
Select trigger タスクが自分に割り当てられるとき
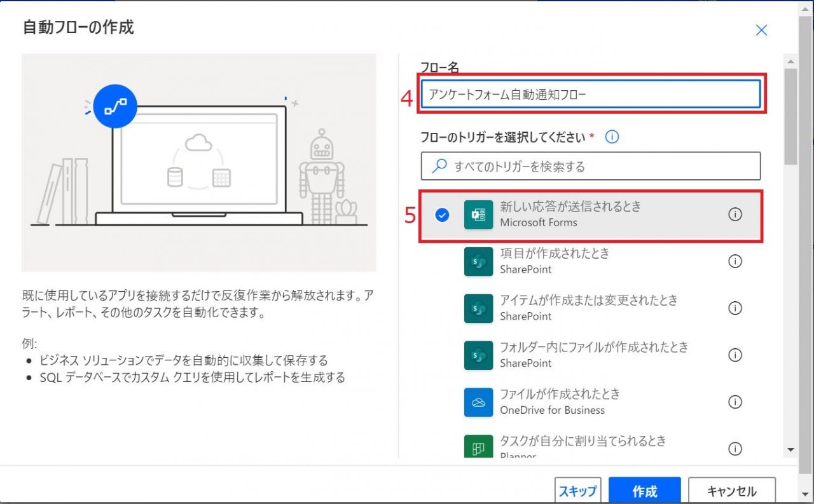click(591, 445)
